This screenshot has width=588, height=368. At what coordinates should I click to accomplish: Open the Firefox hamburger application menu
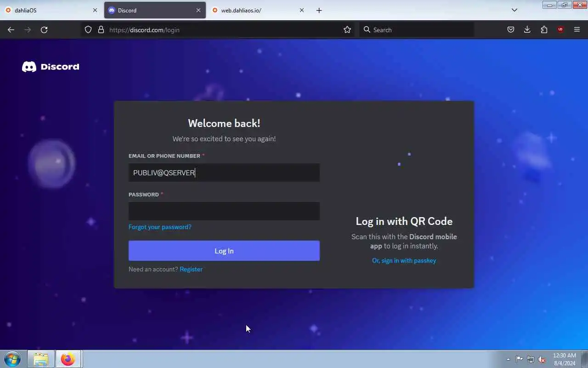pos(577,29)
